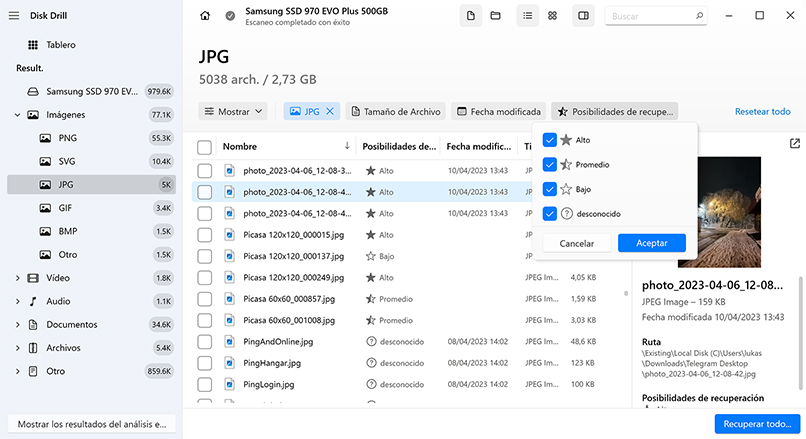Click the Buscar search field

(x=656, y=16)
